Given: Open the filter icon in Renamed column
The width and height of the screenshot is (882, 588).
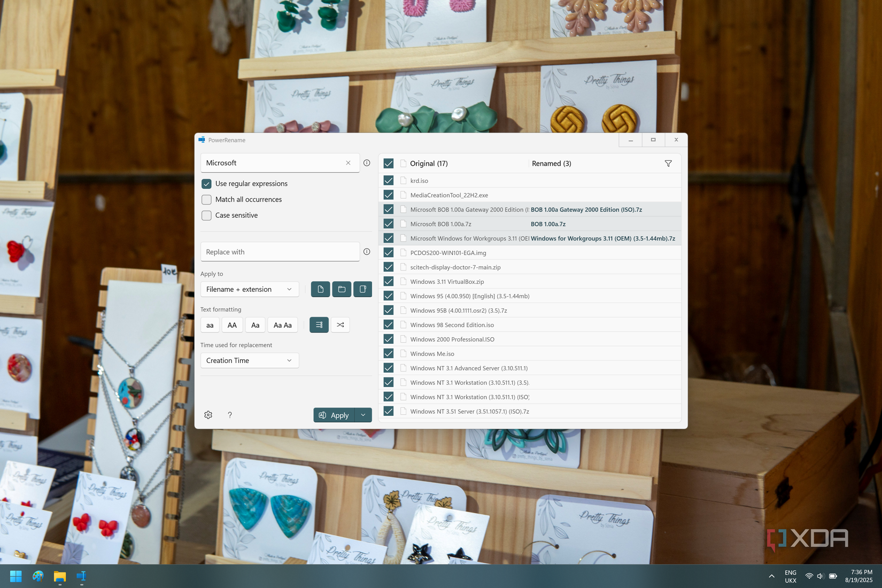Looking at the screenshot, I should [x=668, y=164].
